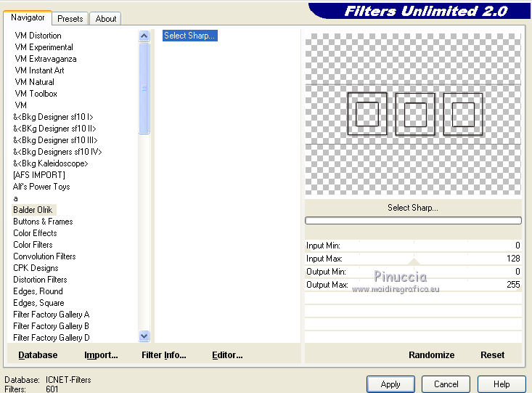The width and height of the screenshot is (532, 393).
Task: Select Alf's Power Toys category
Action: 41,187
